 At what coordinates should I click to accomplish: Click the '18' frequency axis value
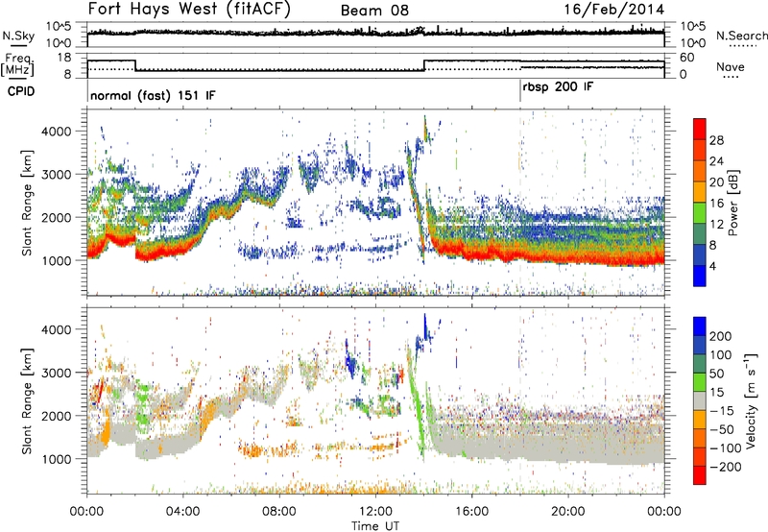pyautogui.click(x=64, y=58)
